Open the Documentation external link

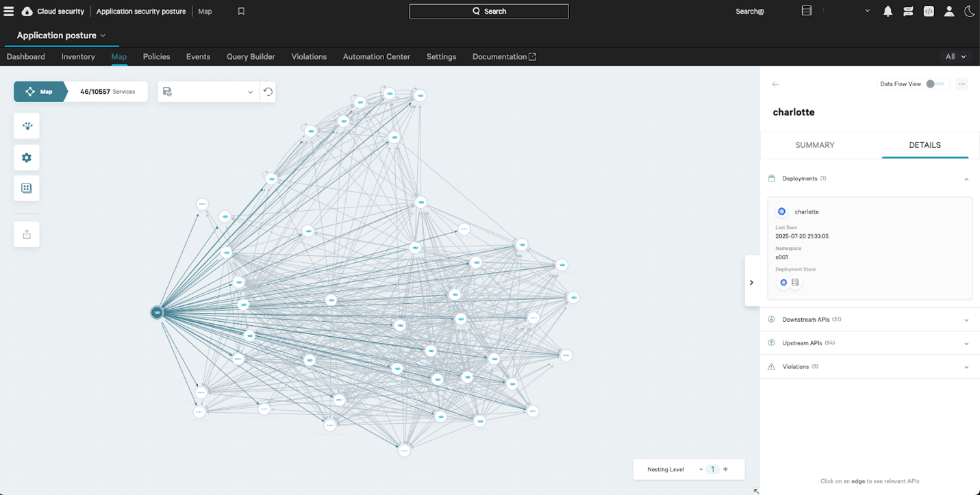click(x=503, y=57)
